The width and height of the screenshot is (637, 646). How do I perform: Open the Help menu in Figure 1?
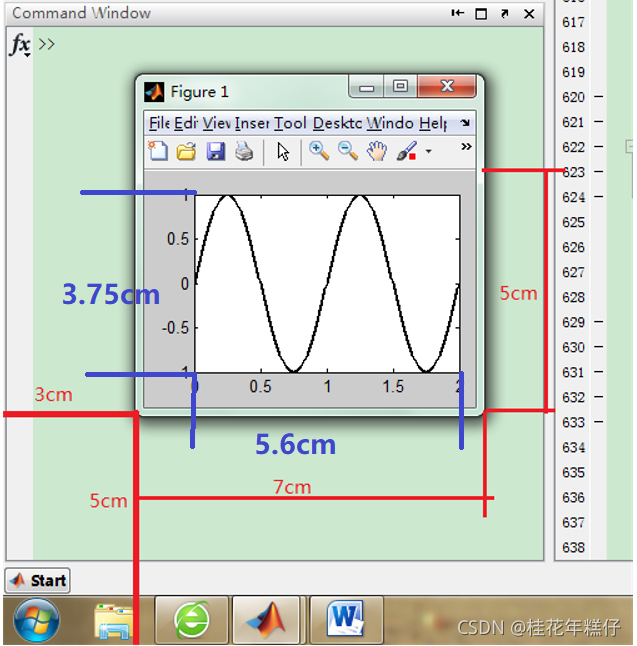pyautogui.click(x=433, y=123)
